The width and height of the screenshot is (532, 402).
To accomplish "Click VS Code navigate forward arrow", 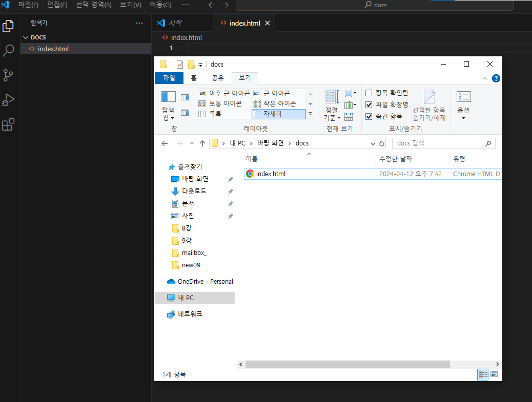I will pos(225,5).
